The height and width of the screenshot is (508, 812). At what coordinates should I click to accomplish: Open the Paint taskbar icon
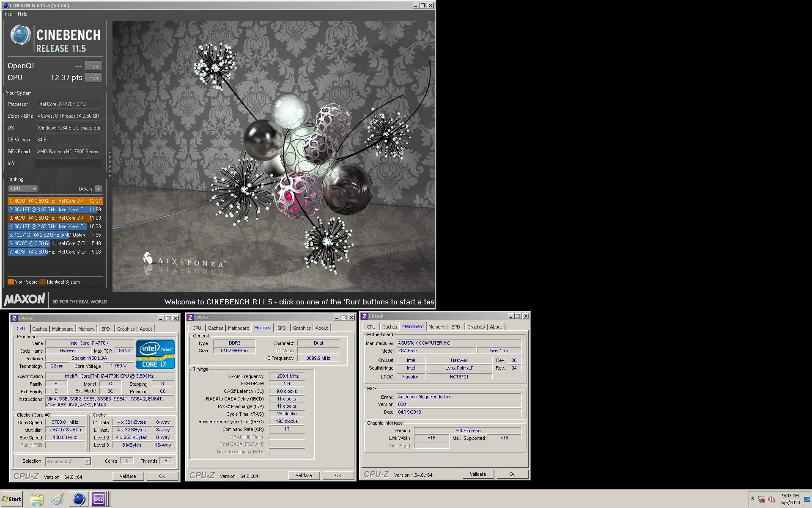58,500
